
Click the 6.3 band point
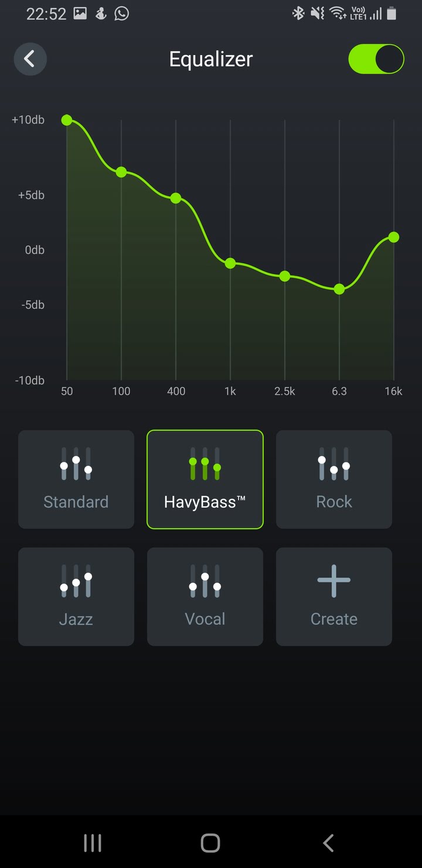pos(339,289)
